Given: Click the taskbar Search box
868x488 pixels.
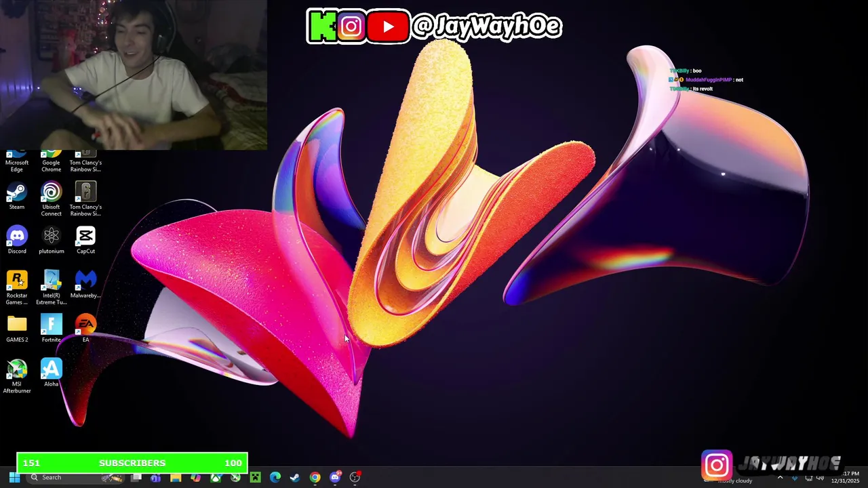Looking at the screenshot, I should point(75,477).
